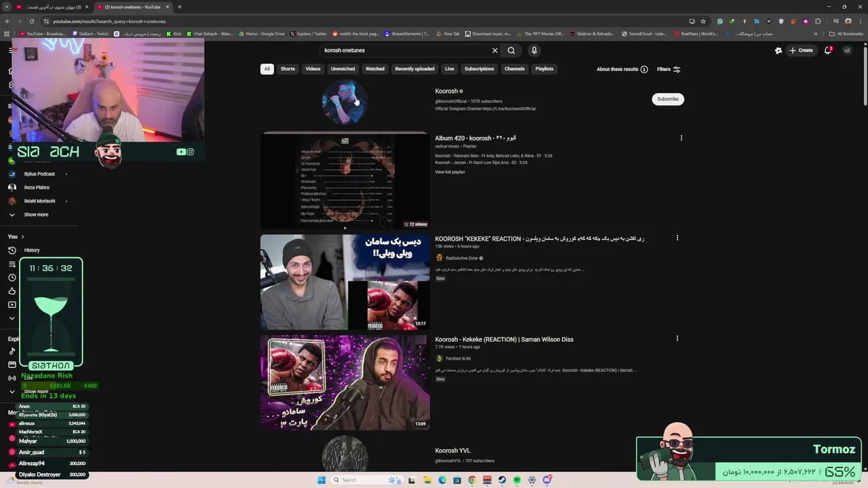
Task: Start voice search with the microphone icon
Action: click(x=534, y=50)
